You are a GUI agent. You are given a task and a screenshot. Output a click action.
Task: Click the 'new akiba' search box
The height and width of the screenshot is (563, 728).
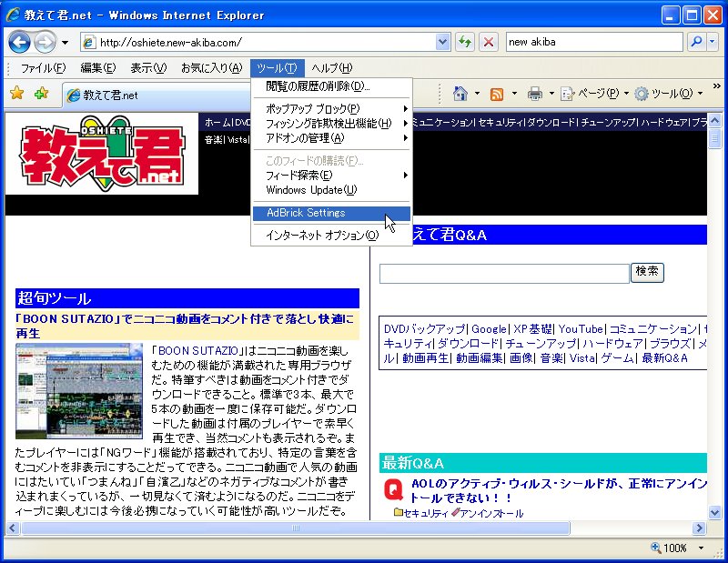594,42
